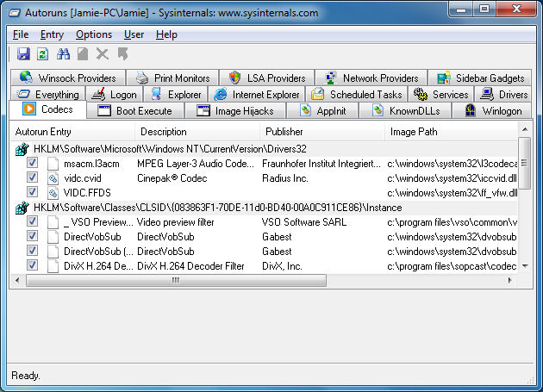Switch to the AppInit tab
543x392 pixels.
coord(322,111)
